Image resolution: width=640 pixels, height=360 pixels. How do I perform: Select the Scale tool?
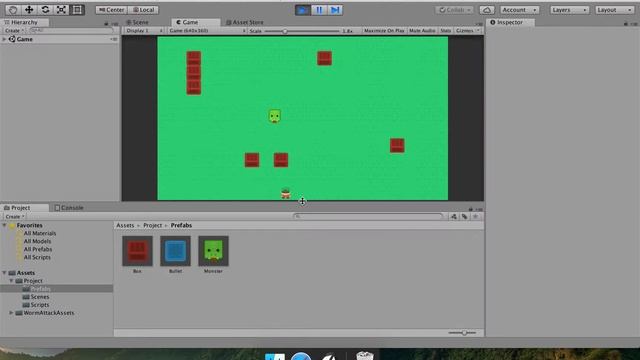pyautogui.click(x=61, y=10)
